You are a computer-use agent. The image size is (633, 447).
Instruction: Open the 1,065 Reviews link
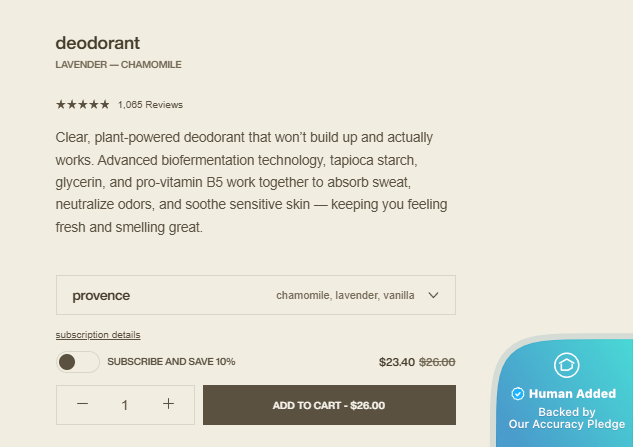click(x=150, y=105)
